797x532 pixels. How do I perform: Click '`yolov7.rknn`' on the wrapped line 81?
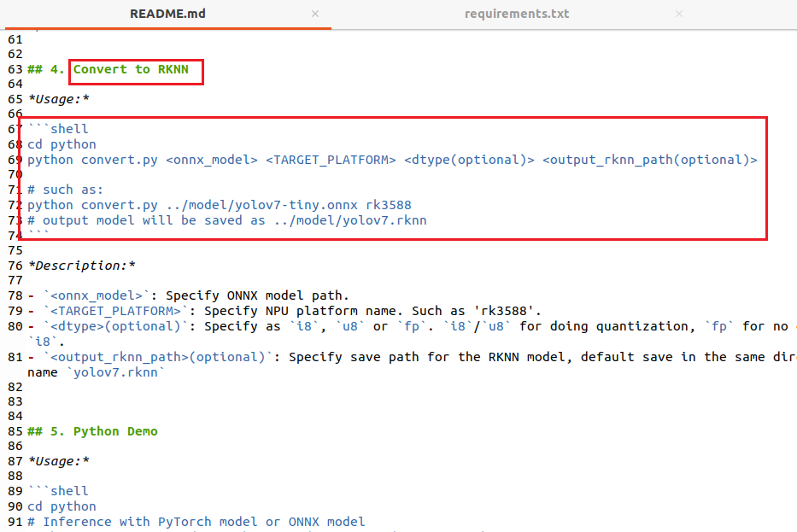pyautogui.click(x=115, y=372)
